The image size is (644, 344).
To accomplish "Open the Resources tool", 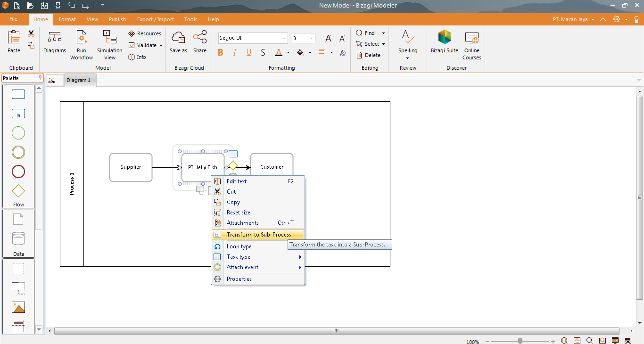I will click(145, 33).
